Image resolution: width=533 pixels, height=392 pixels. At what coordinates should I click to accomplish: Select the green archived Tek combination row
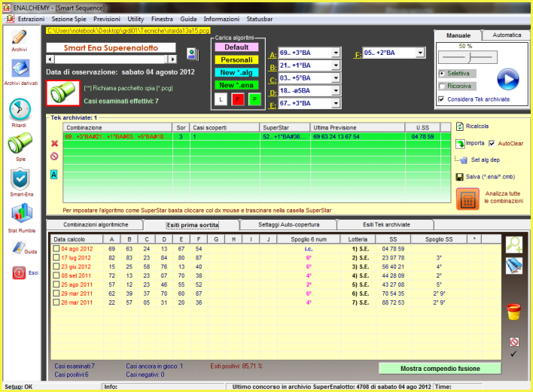[257, 136]
